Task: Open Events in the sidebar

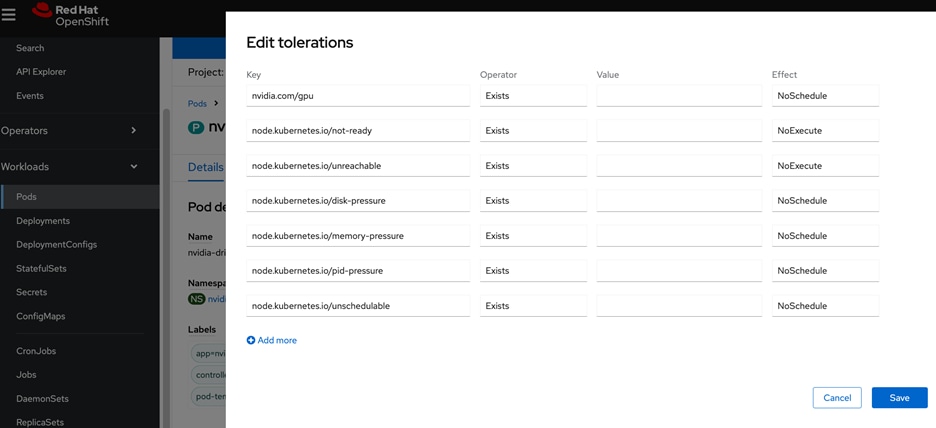Action: pos(30,96)
